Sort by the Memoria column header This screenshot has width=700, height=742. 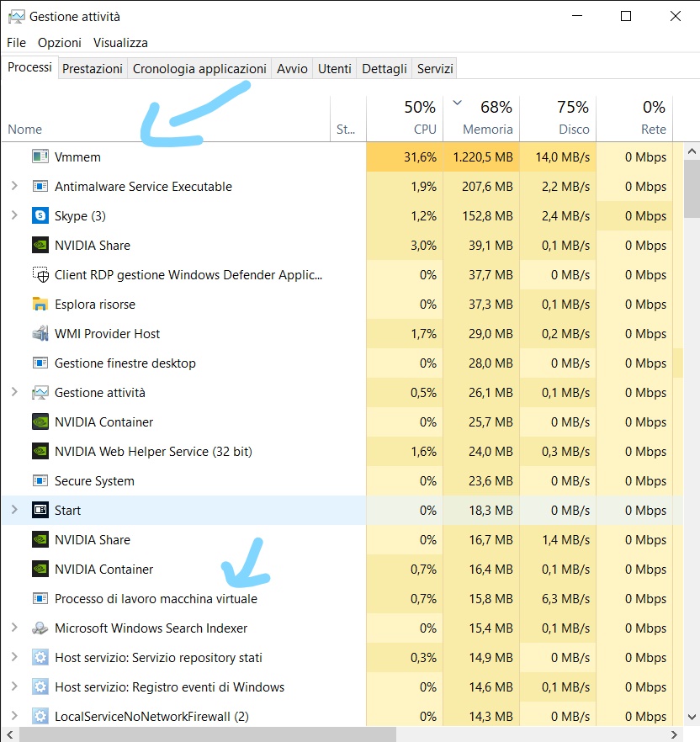481,119
